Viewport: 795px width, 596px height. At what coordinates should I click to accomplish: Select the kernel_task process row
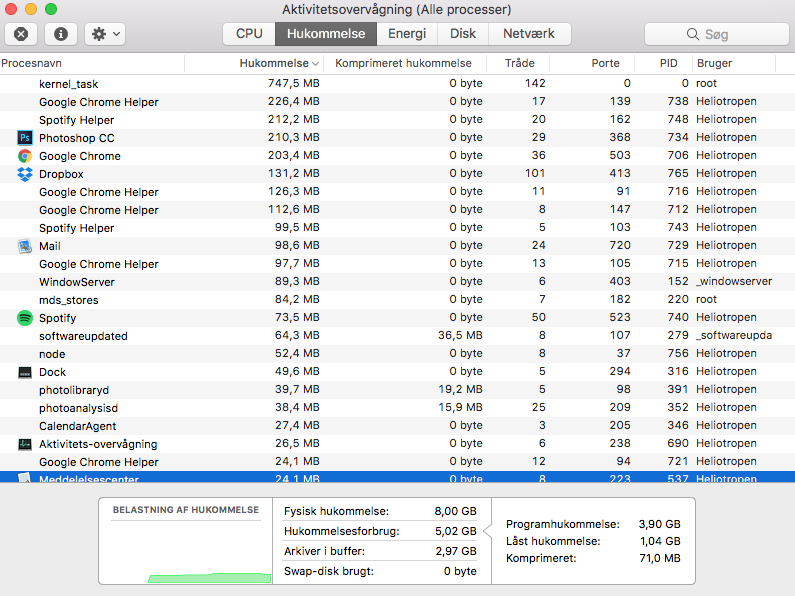(x=398, y=84)
